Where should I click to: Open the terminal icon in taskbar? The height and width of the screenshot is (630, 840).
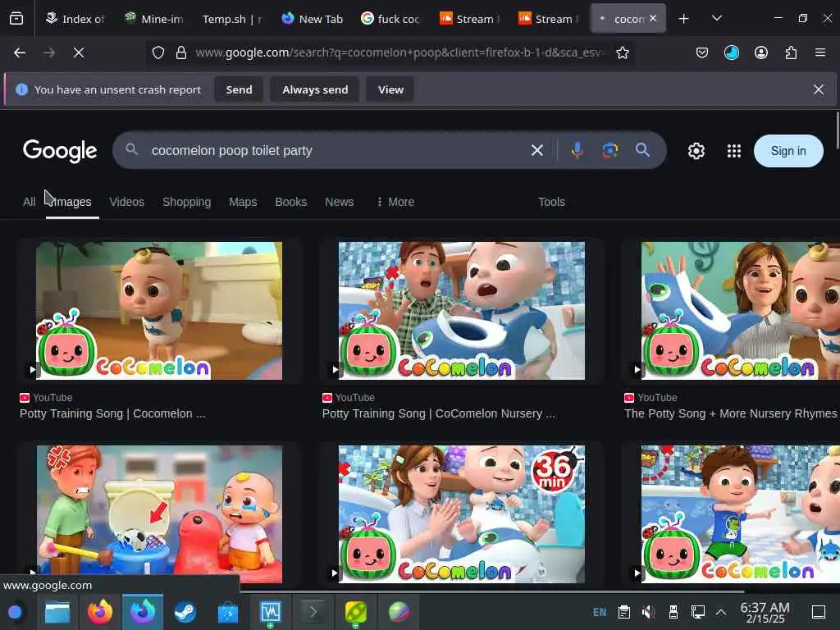pyautogui.click(x=313, y=612)
